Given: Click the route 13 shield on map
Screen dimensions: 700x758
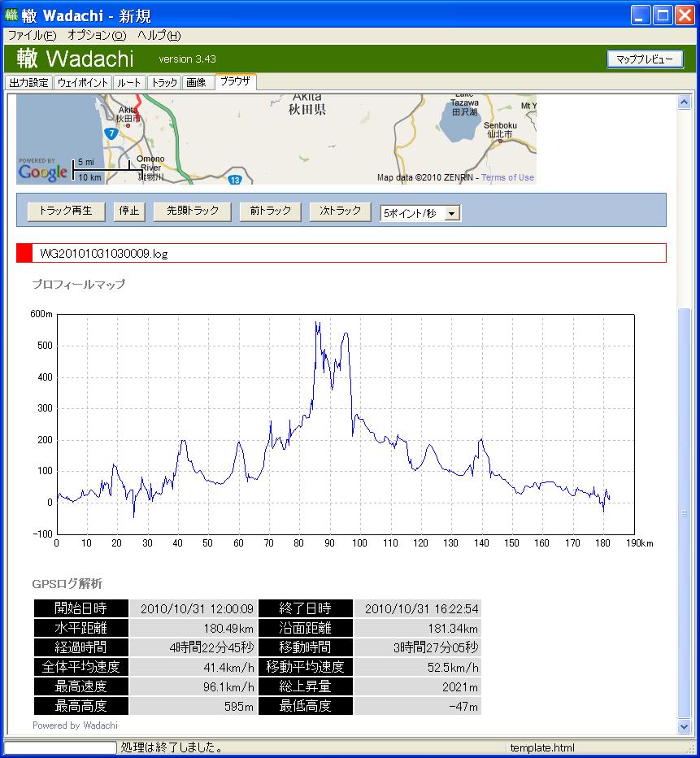Looking at the screenshot, I should tap(234, 180).
